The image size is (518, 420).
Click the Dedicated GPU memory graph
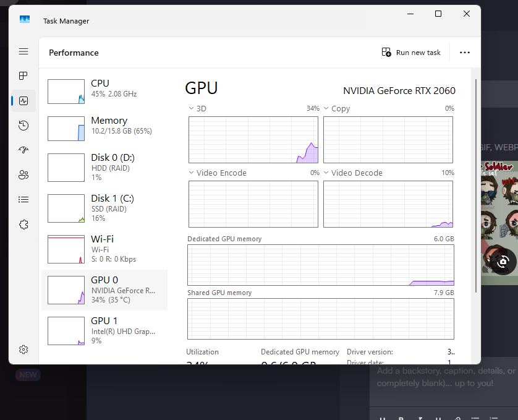pyautogui.click(x=320, y=265)
